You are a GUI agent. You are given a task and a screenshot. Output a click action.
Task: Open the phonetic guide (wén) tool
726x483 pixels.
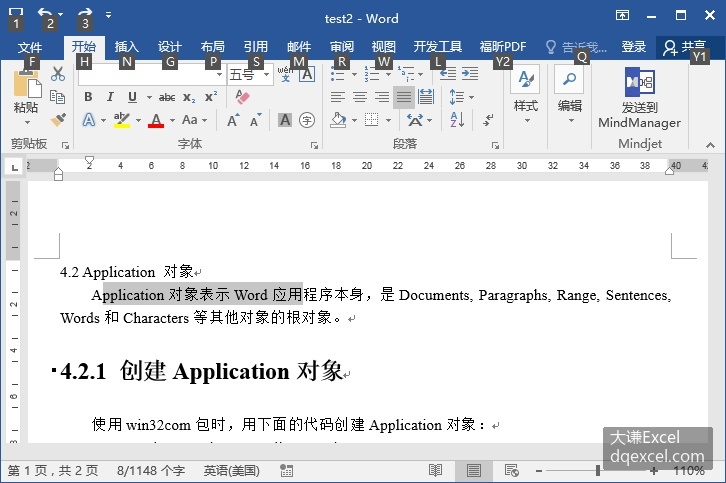click(285, 74)
